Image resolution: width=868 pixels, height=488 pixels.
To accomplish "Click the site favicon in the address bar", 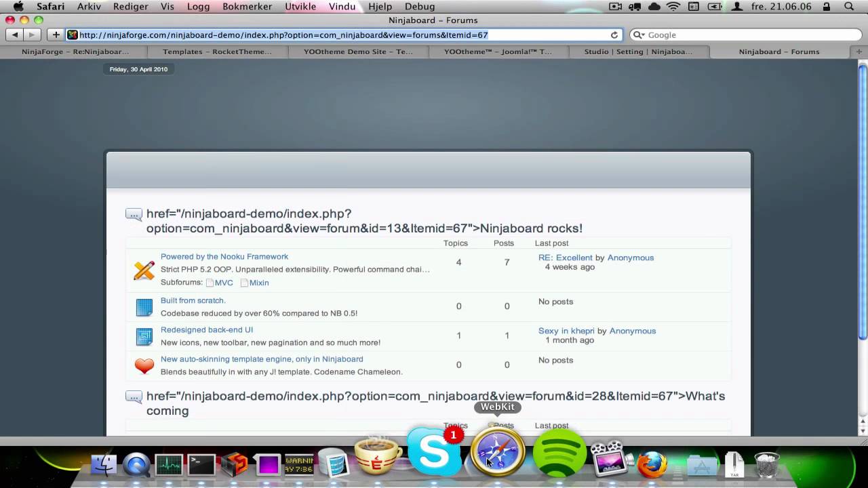I will (x=73, y=35).
